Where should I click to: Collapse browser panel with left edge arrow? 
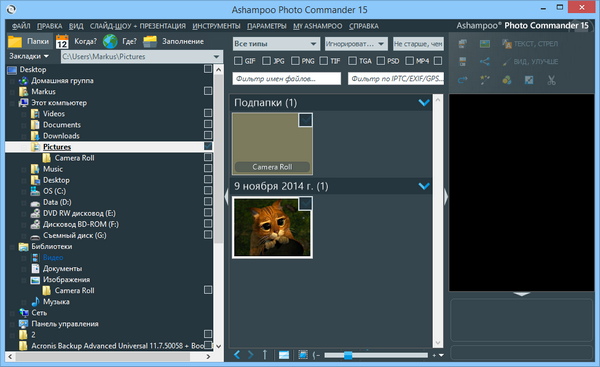pos(226,197)
